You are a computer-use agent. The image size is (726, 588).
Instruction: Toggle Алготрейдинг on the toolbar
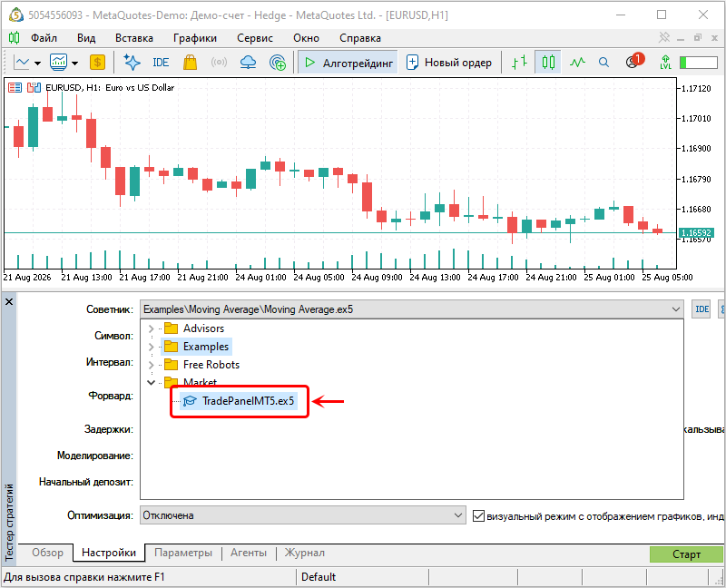[x=348, y=63]
